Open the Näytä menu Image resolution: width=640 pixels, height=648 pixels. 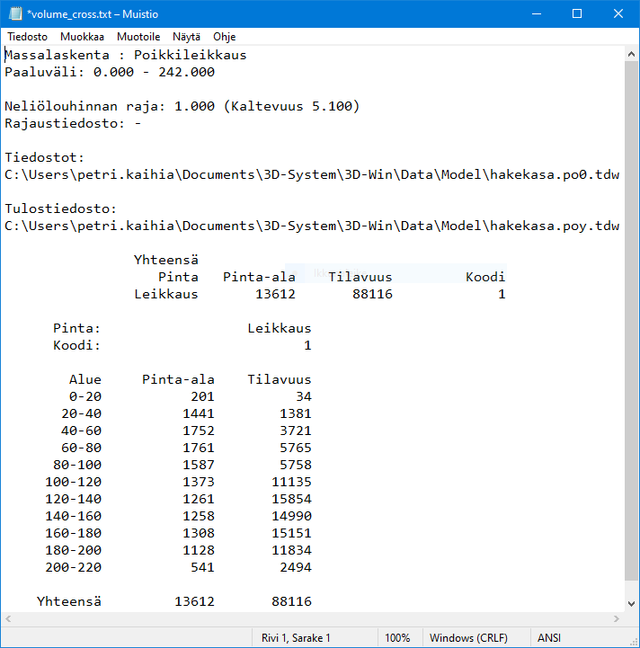click(186, 36)
